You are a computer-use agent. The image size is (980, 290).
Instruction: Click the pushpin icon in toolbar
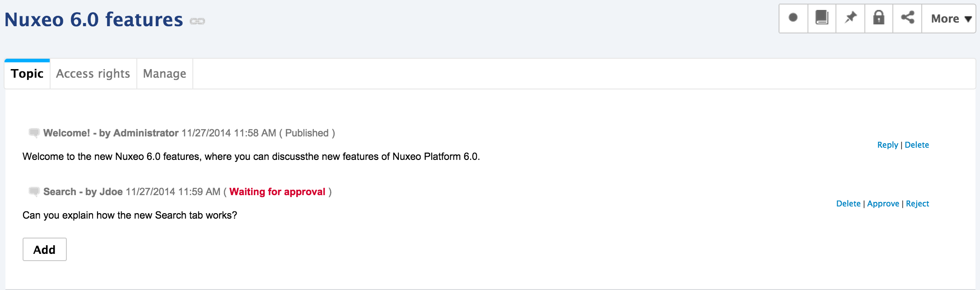(x=851, y=18)
